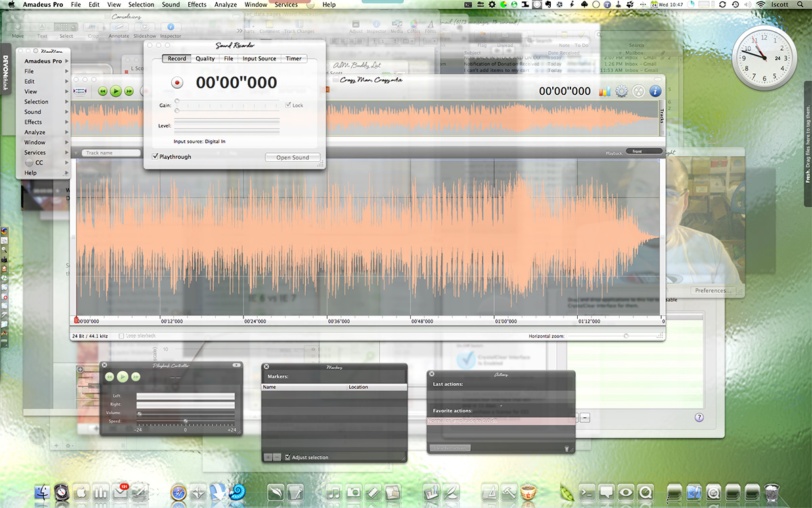Viewport: 812px width, 508px height.
Task: Toggle the gain Lock checkbox
Action: click(x=288, y=105)
